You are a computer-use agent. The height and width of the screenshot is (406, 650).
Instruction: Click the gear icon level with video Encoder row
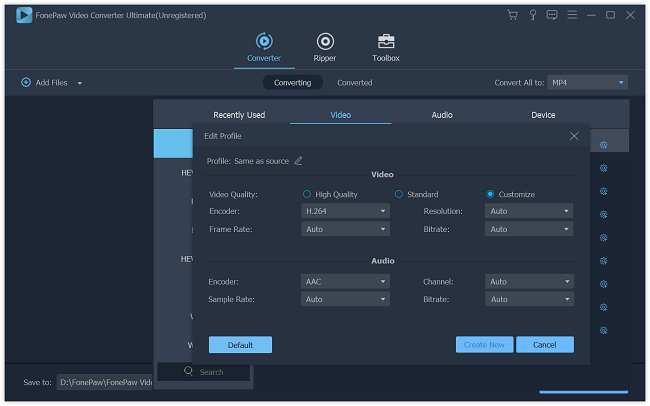(x=604, y=214)
